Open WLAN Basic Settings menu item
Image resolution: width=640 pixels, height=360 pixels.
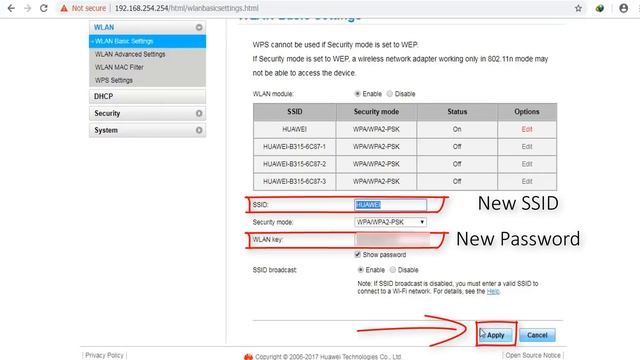coord(147,41)
